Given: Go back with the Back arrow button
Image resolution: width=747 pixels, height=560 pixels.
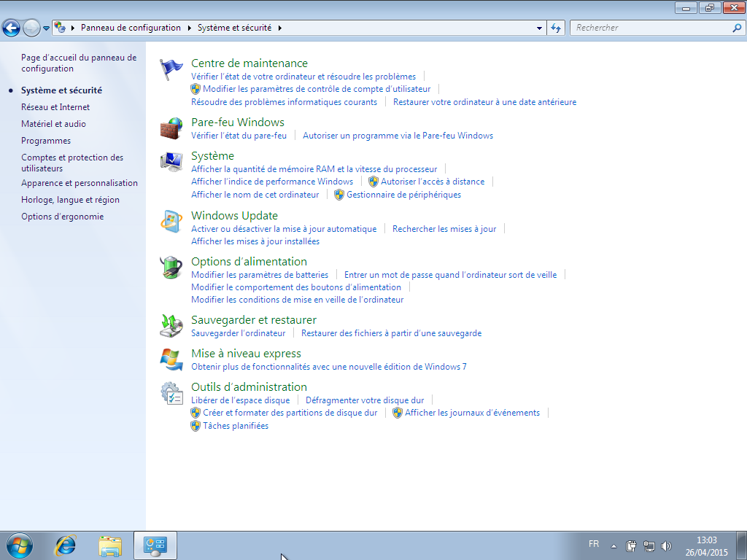Looking at the screenshot, I should pos(12,28).
